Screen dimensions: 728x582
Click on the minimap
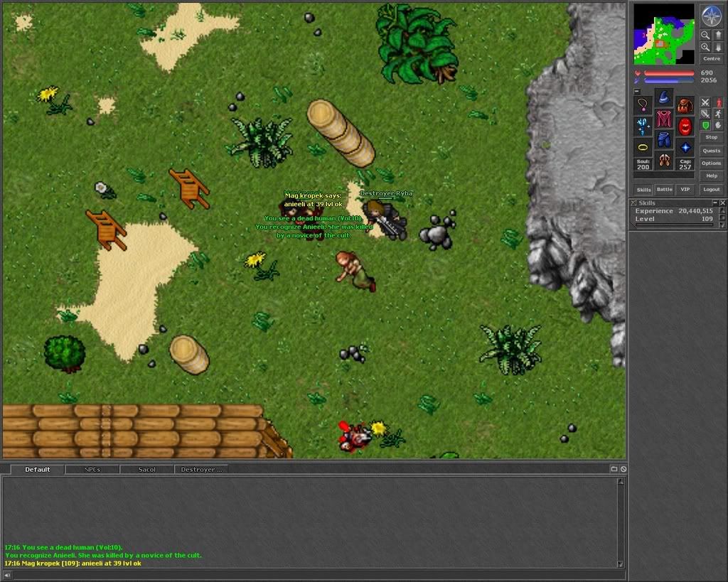664,34
